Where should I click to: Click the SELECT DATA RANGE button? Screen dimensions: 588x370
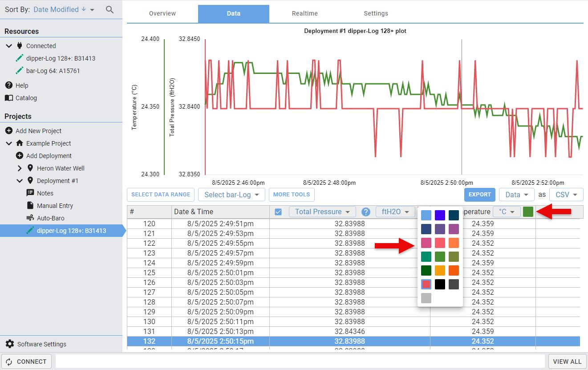click(x=161, y=195)
